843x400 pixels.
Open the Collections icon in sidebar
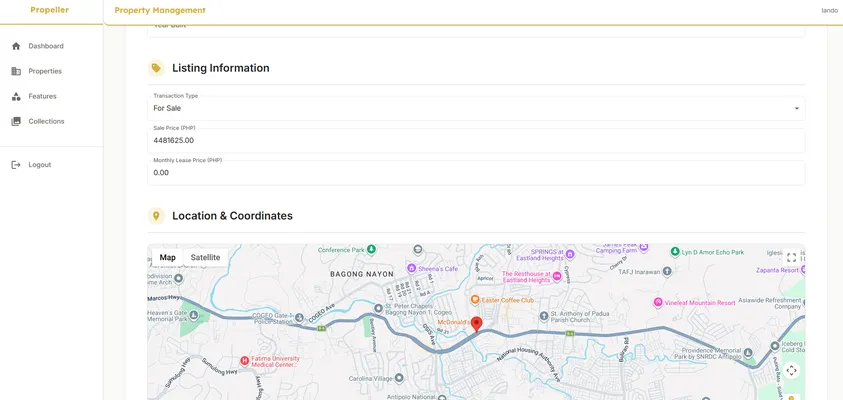point(16,121)
